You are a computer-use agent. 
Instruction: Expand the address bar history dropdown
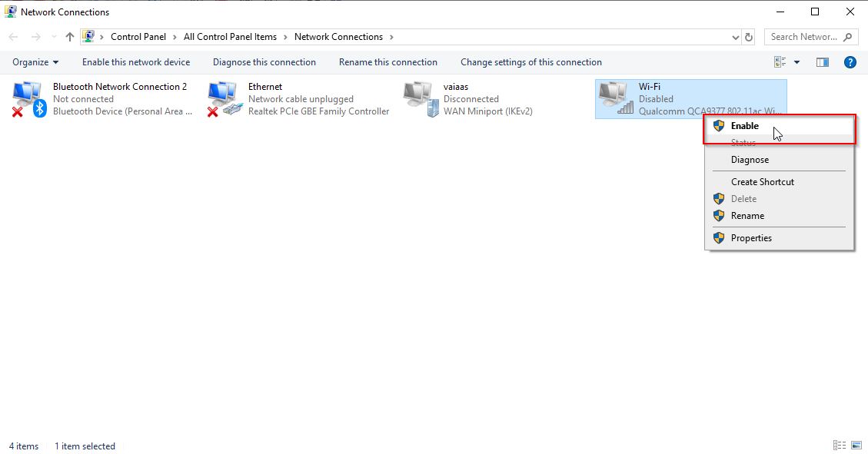(x=735, y=36)
